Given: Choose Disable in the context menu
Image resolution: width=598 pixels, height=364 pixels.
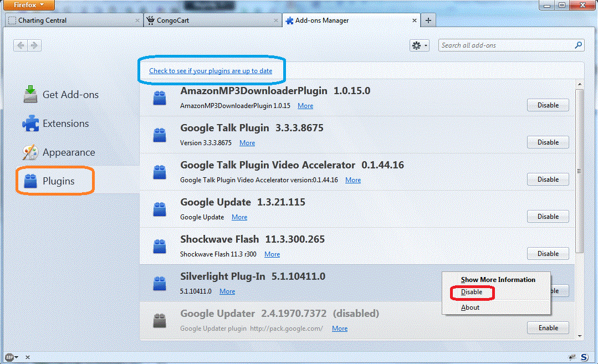Looking at the screenshot, I should (x=472, y=292).
